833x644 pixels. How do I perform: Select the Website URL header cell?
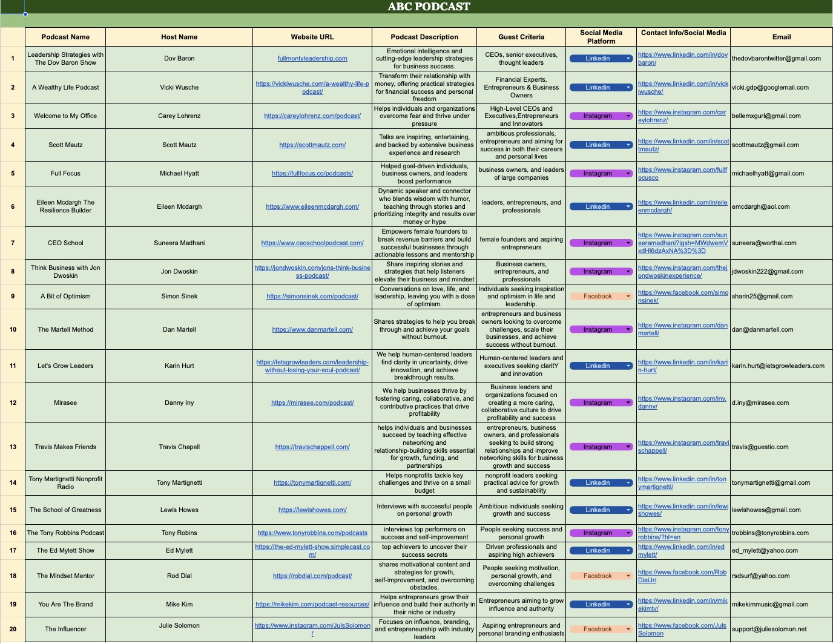[312, 37]
